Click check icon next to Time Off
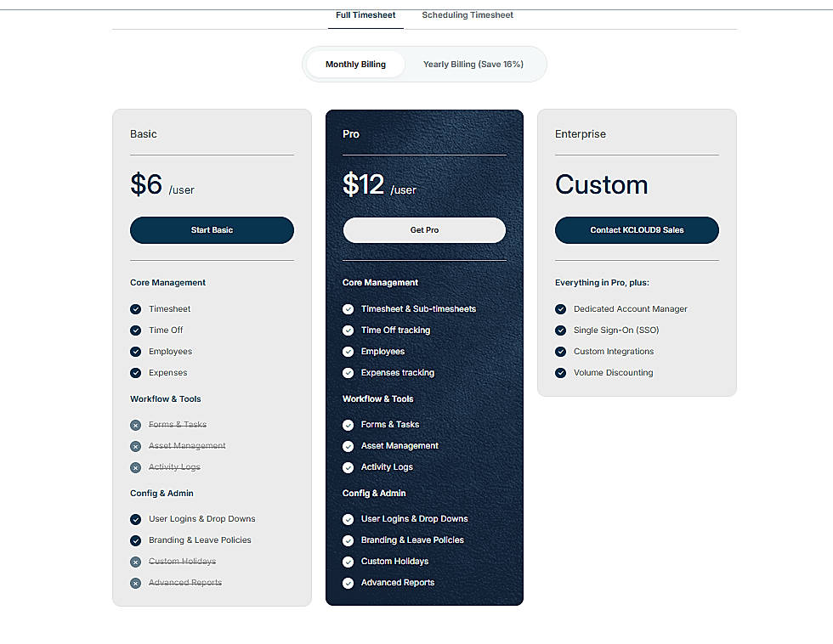 135,330
